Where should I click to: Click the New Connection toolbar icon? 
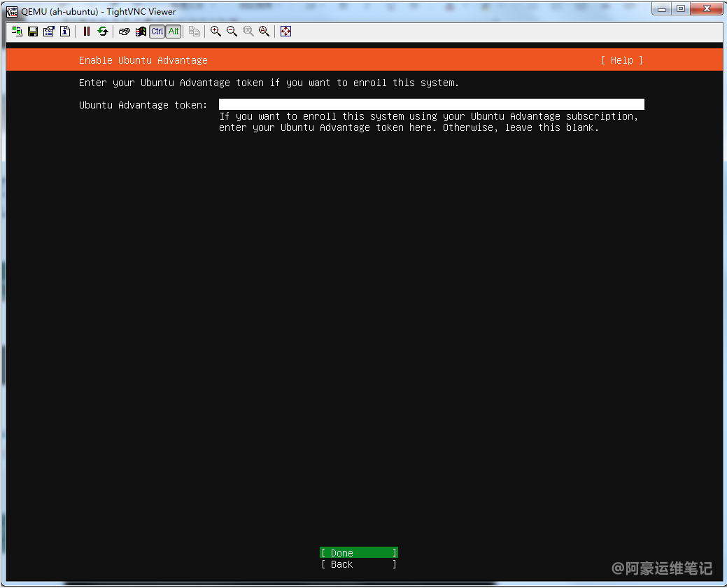click(17, 31)
